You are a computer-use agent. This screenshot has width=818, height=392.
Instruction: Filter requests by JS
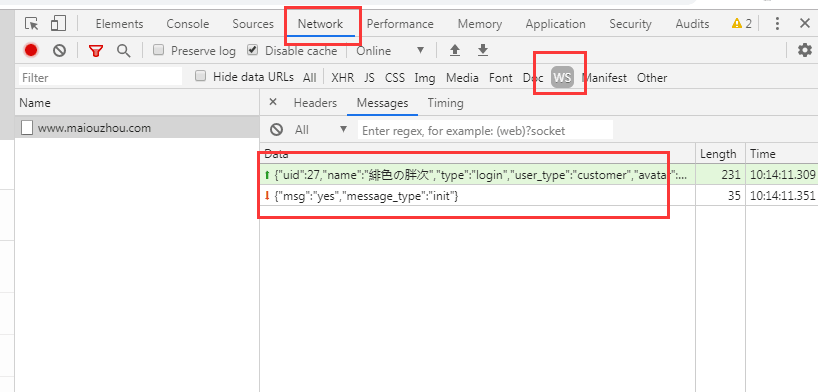click(x=369, y=78)
